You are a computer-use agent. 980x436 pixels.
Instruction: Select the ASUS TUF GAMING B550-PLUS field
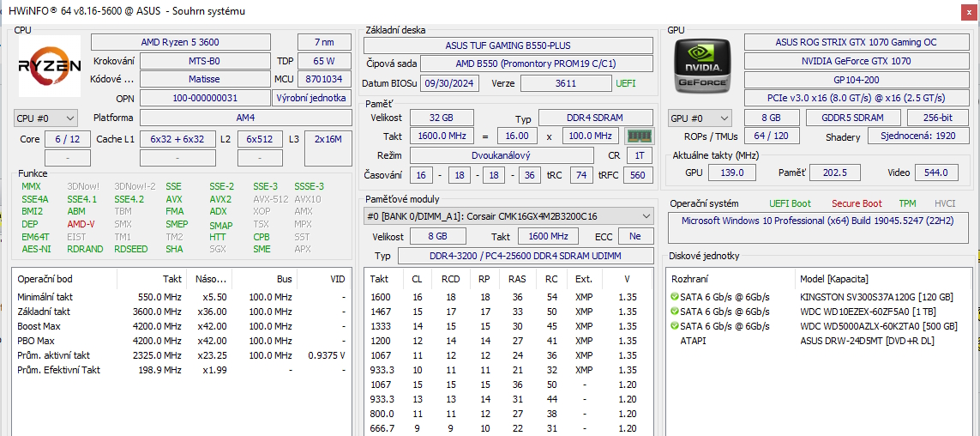[x=508, y=45]
